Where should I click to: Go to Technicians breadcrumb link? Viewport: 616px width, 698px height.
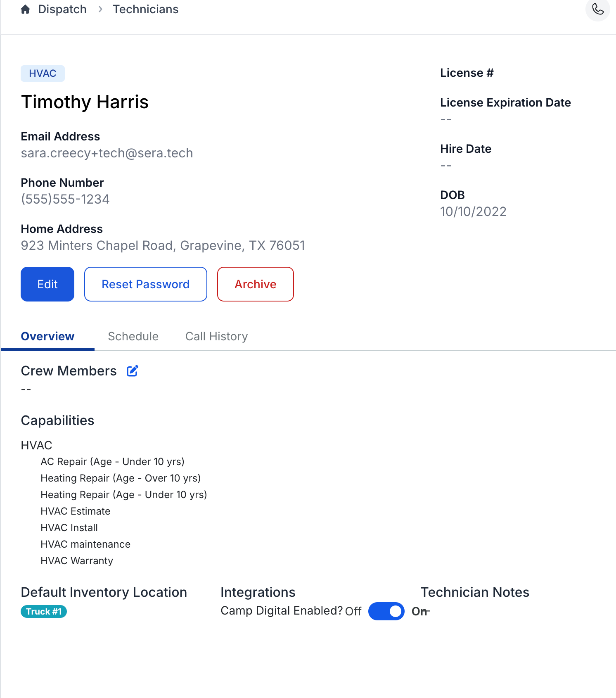click(x=145, y=9)
